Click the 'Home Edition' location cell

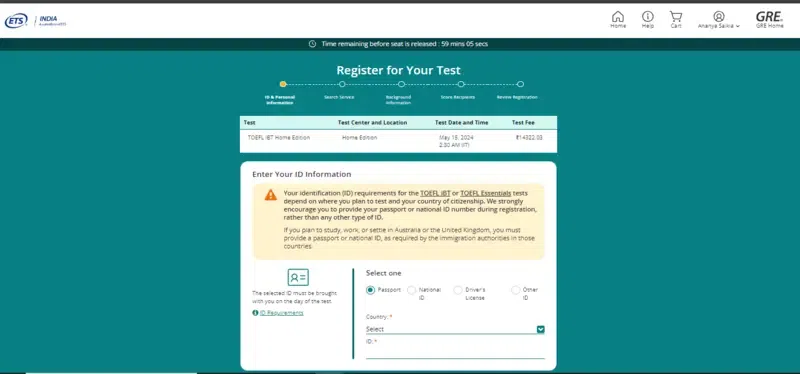pos(360,138)
